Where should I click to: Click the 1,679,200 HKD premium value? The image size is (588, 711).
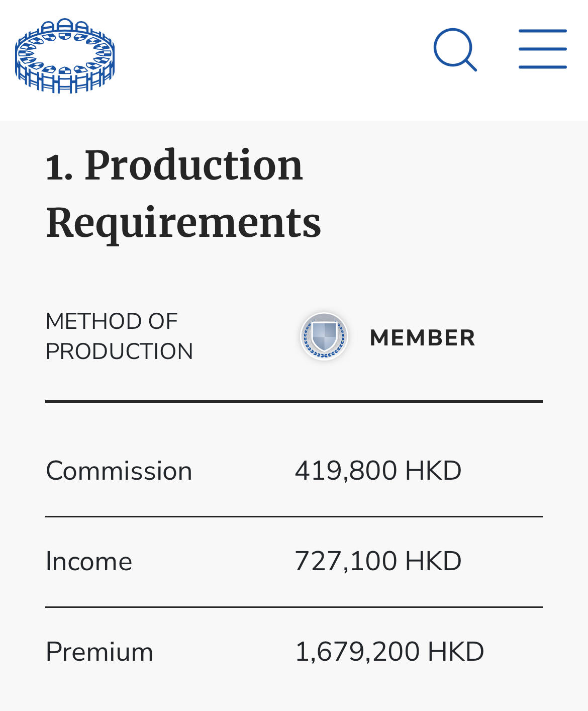click(389, 652)
